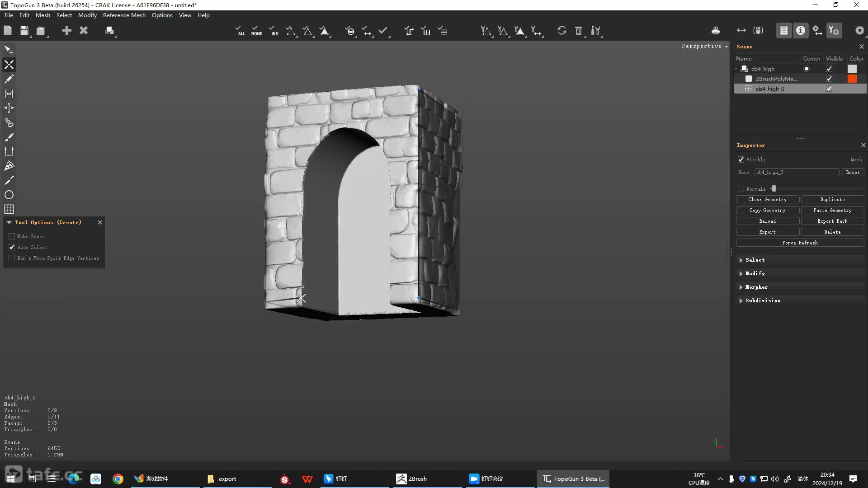Collapse the cb4_high tree node
Image resolution: width=868 pixels, height=488 pixels.
pyautogui.click(x=736, y=69)
